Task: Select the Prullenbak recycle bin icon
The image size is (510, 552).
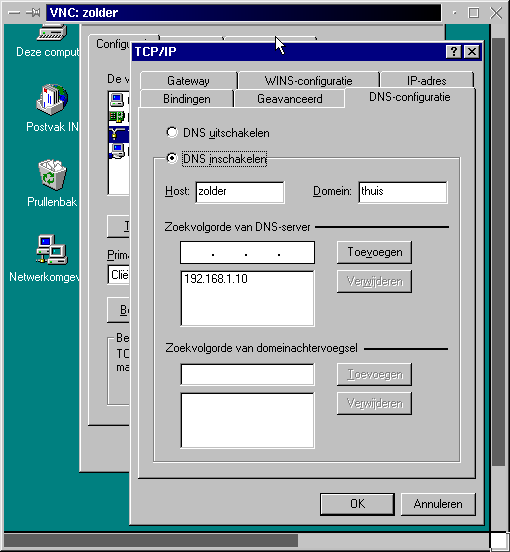Action: pyautogui.click(x=52, y=175)
